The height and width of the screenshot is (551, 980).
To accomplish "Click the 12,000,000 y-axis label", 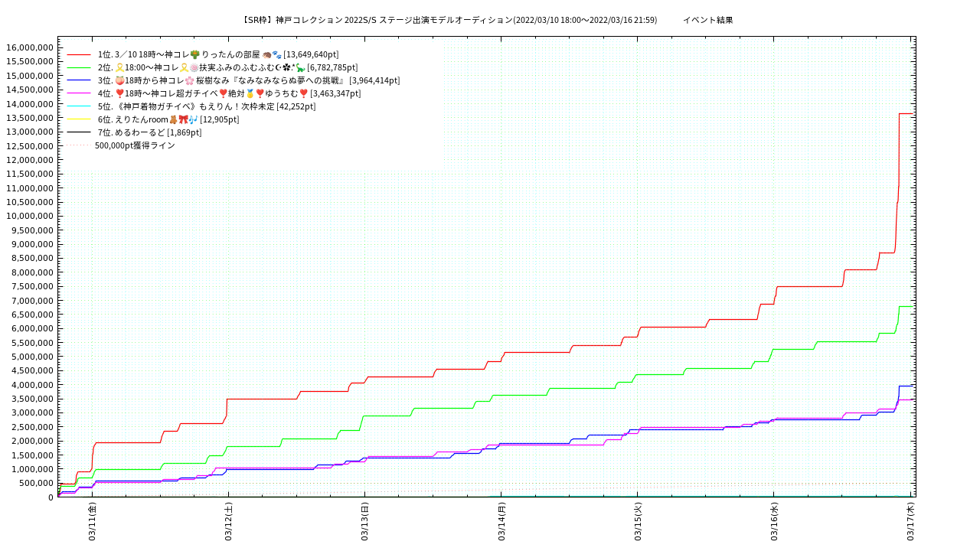I will (30, 160).
